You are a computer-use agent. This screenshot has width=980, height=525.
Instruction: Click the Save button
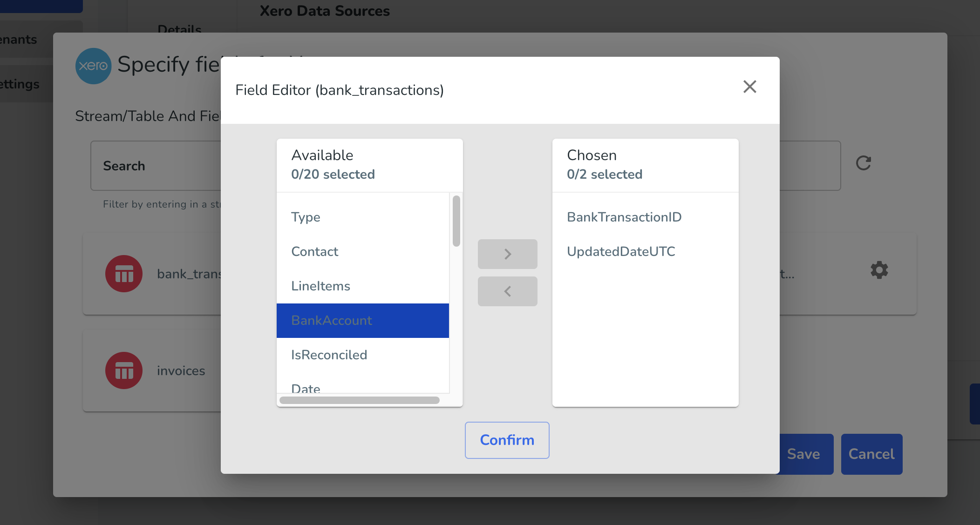pos(806,454)
